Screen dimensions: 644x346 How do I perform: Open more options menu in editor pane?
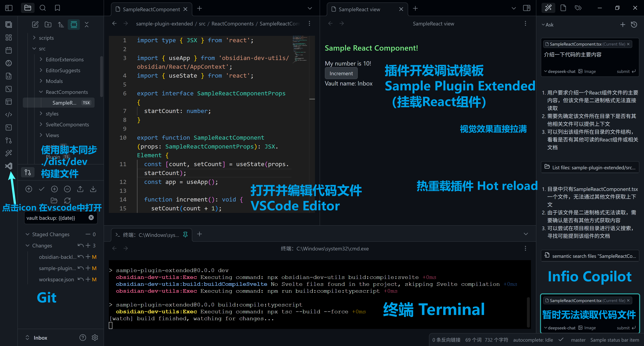click(x=309, y=23)
